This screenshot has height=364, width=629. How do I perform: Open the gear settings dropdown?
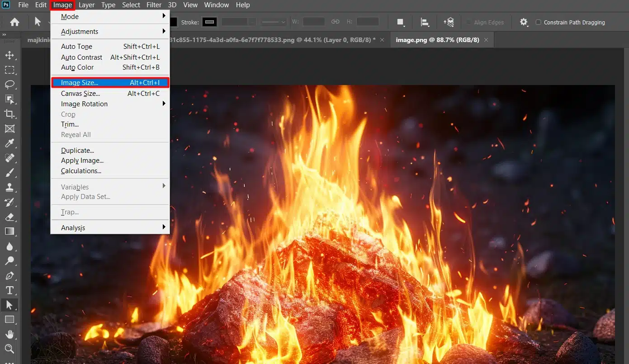coord(524,22)
